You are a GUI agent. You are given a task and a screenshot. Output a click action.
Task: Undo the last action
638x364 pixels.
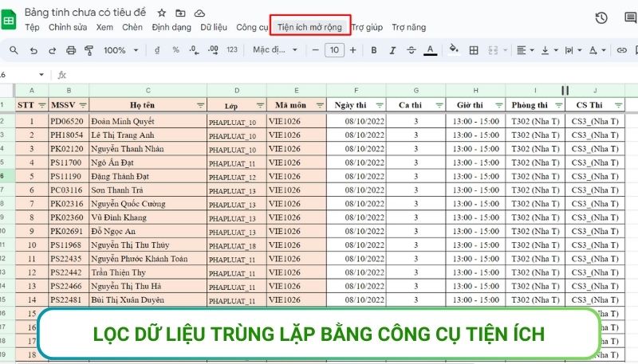pos(33,50)
